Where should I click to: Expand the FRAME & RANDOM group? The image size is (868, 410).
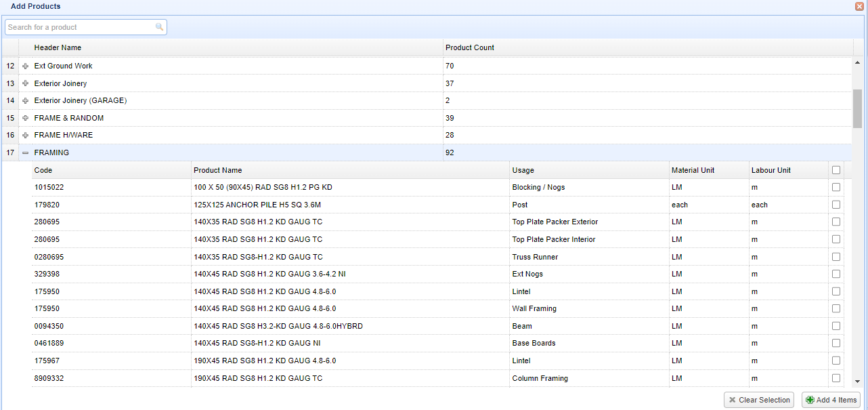(x=26, y=118)
